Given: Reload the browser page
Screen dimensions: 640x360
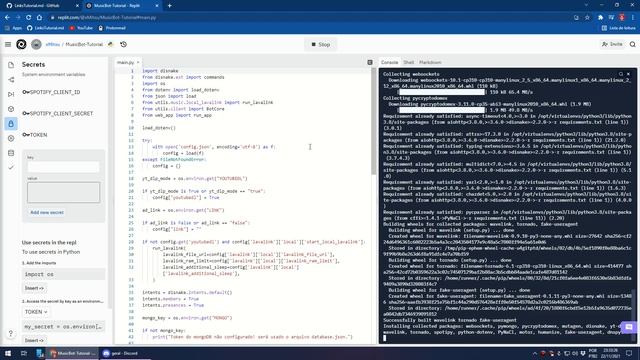Looking at the screenshot, I should click(29, 18).
